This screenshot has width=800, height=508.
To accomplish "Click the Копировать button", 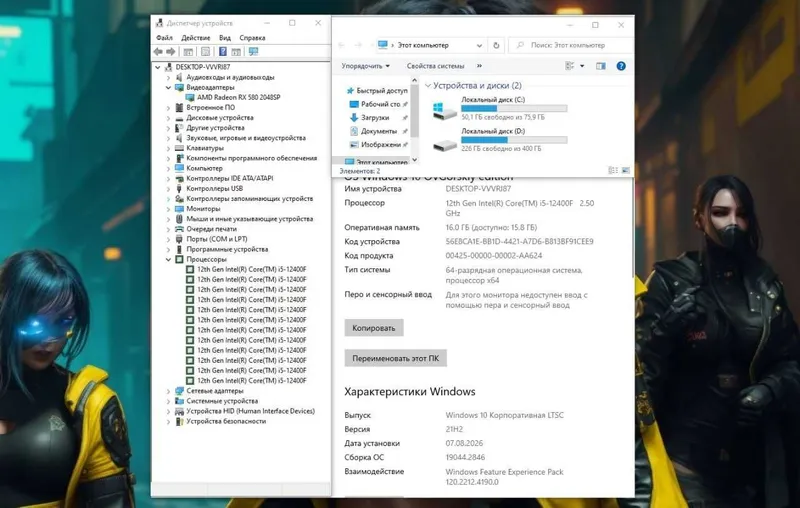I will [x=374, y=328].
